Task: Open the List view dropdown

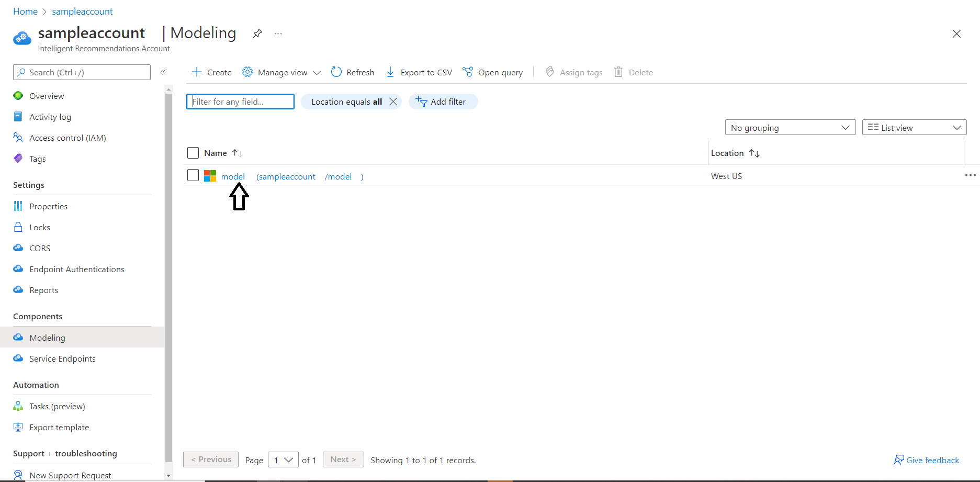Action: 914,127
